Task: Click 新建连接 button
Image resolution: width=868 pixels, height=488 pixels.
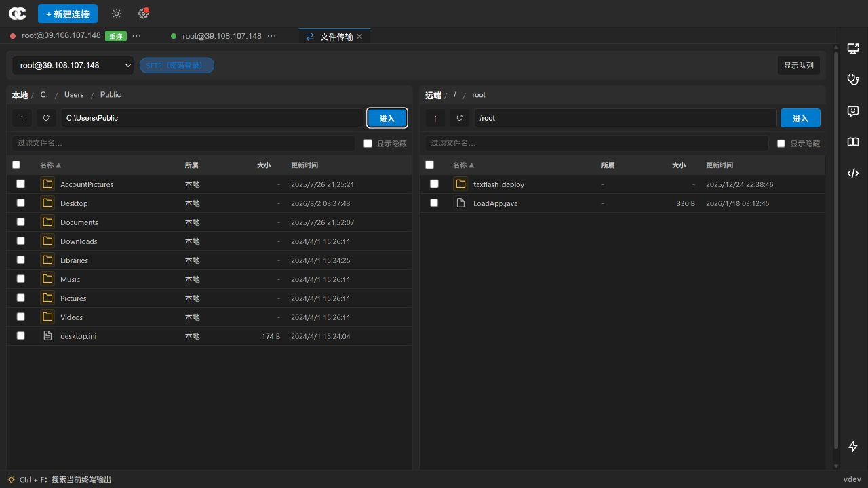Action: coord(68,14)
